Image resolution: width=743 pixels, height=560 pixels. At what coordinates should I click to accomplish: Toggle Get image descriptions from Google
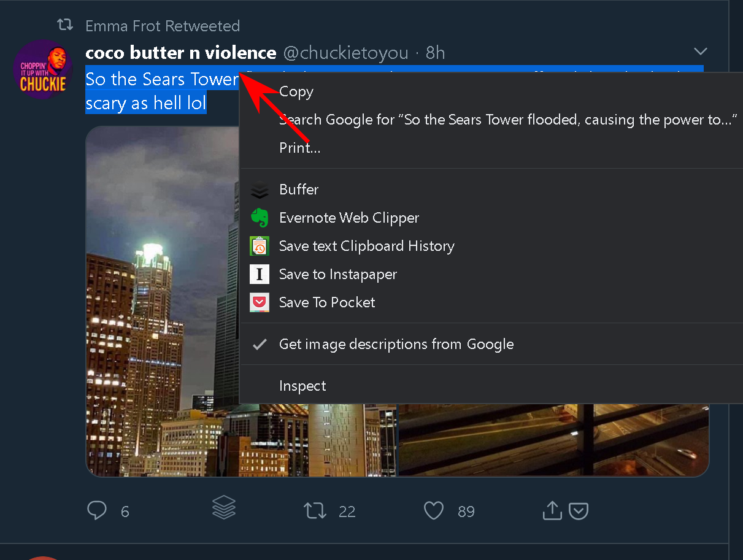(396, 344)
